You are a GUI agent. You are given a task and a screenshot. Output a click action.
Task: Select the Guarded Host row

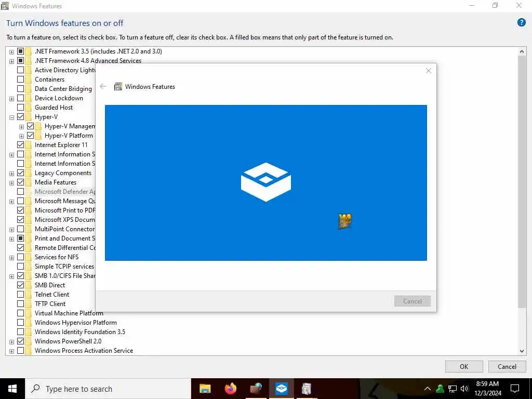(54, 108)
